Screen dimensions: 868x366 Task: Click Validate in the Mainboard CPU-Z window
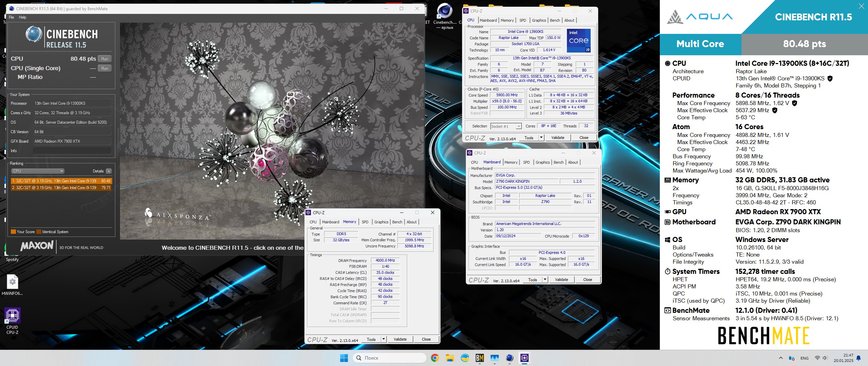tap(561, 280)
